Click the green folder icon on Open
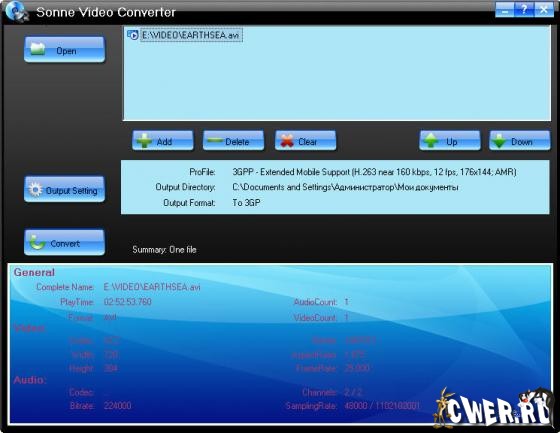 38,49
